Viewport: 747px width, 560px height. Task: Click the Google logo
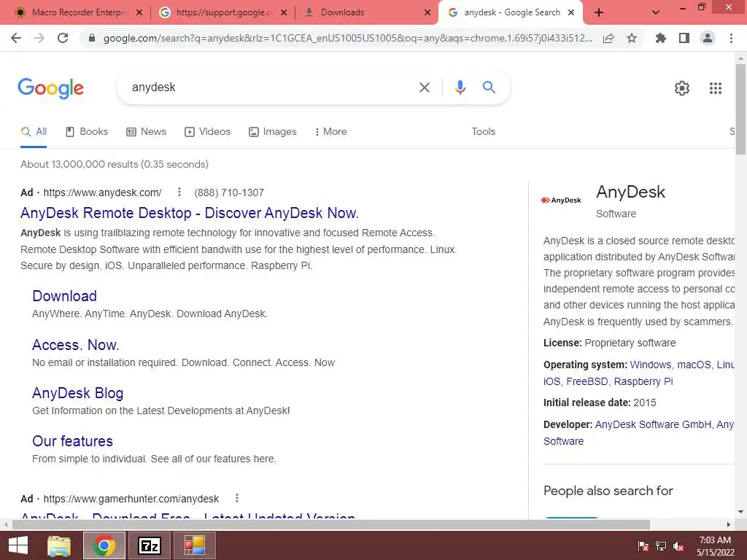[51, 88]
